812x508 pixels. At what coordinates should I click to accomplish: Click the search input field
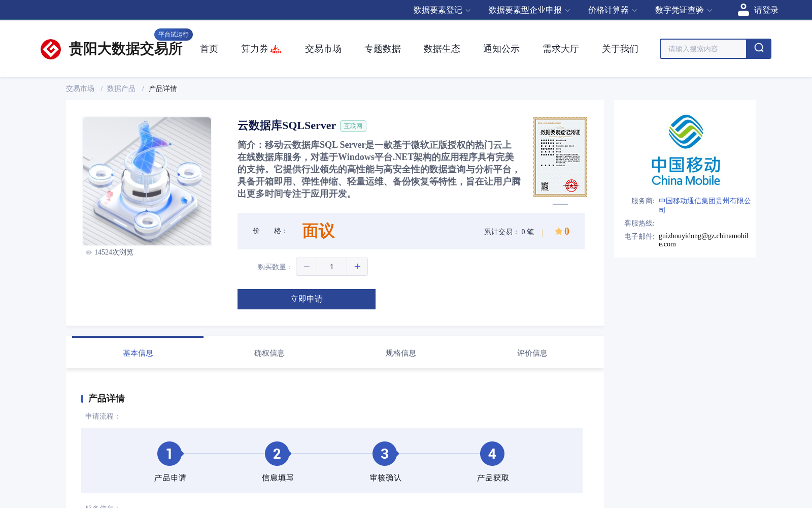pos(703,49)
